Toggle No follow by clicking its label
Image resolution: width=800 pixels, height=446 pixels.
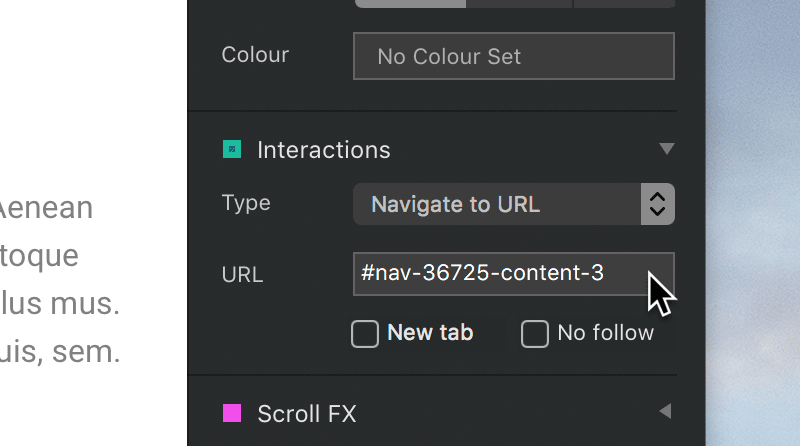pos(606,333)
